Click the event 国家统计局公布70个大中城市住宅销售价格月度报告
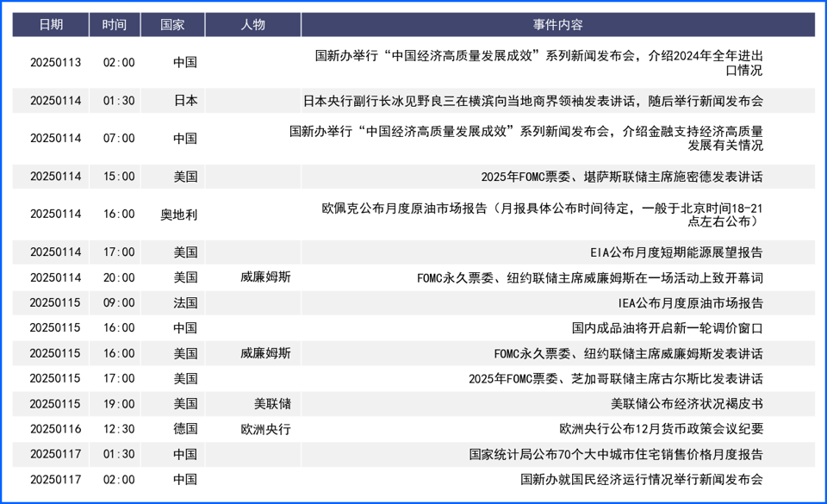Image resolution: width=827 pixels, height=504 pixels. tap(616, 454)
